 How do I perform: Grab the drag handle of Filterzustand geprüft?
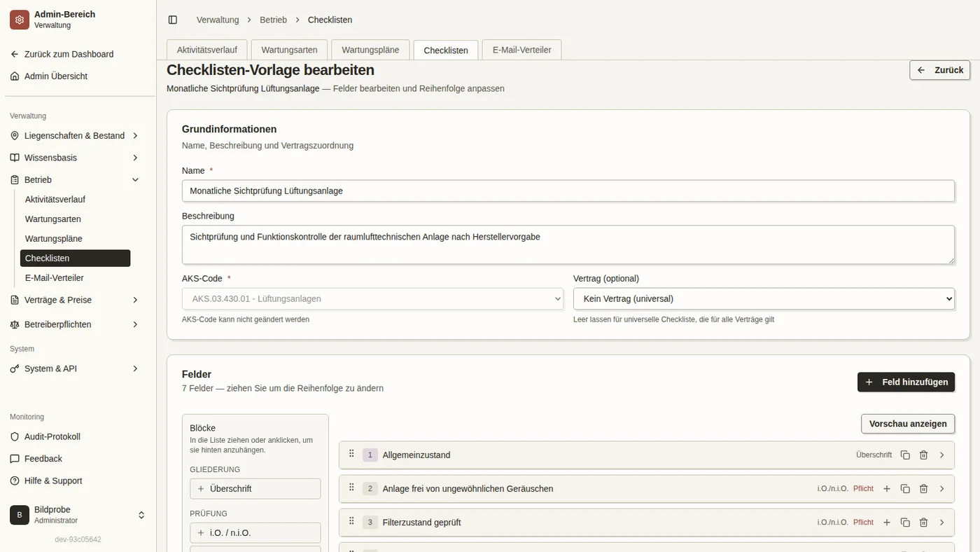351,521
